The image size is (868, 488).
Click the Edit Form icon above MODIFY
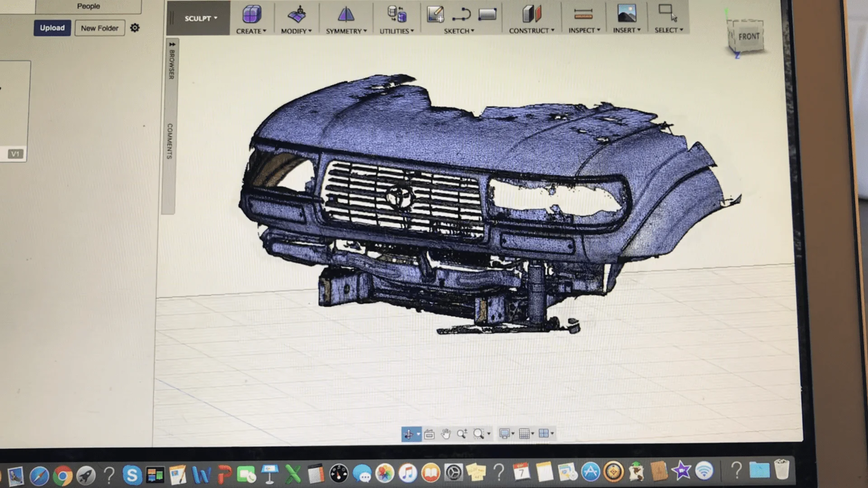(297, 14)
